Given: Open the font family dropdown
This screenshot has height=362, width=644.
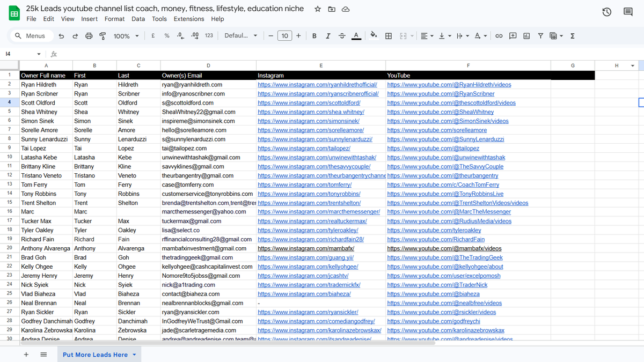Looking at the screenshot, I should point(240,36).
